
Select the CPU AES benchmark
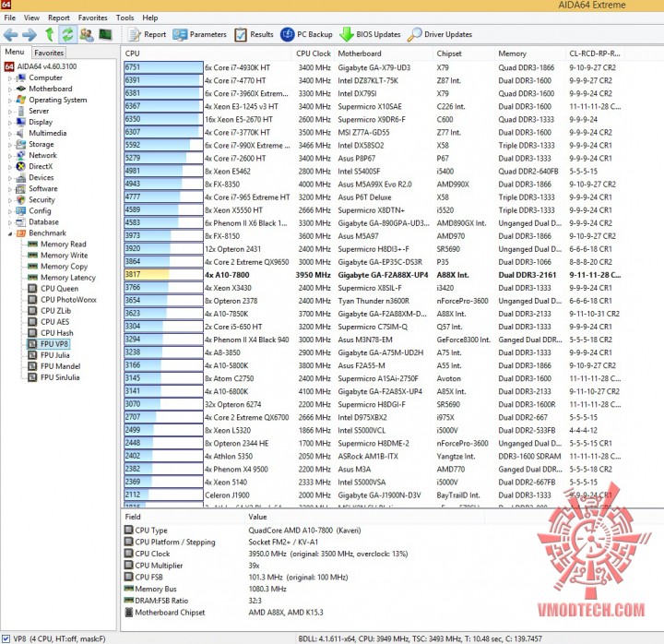54,322
